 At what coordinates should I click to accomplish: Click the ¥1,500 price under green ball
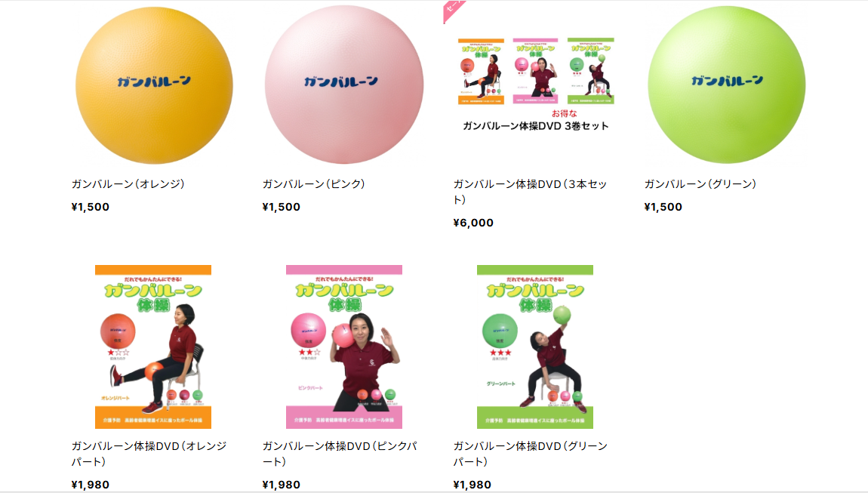pyautogui.click(x=663, y=207)
